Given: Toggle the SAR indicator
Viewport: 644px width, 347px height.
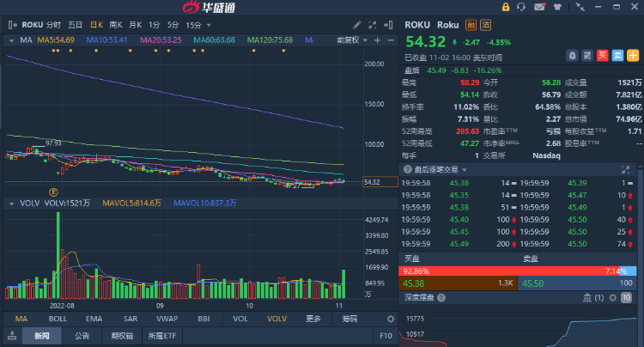Looking at the screenshot, I should pyautogui.click(x=131, y=319).
